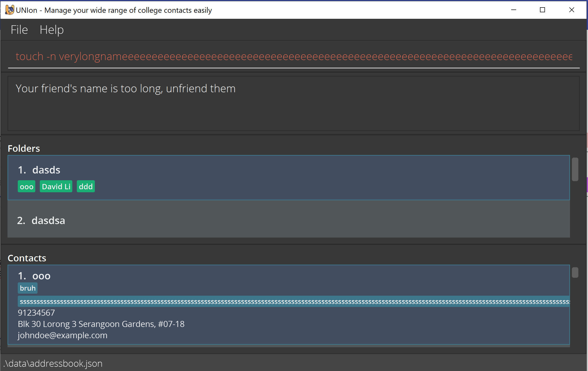Click the green ooo contact tag
Screen dimensions: 588x371
[x=27, y=187]
